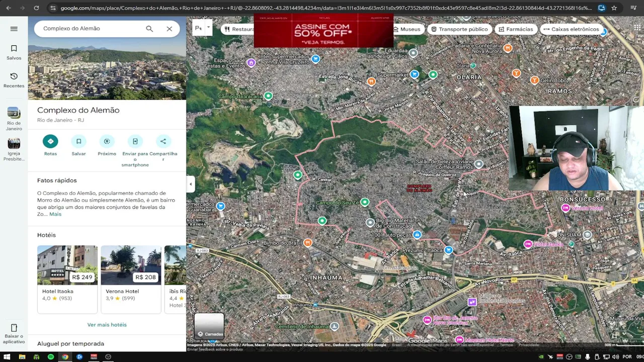Go back in the browser
The height and width of the screenshot is (362, 644).
click(8, 8)
